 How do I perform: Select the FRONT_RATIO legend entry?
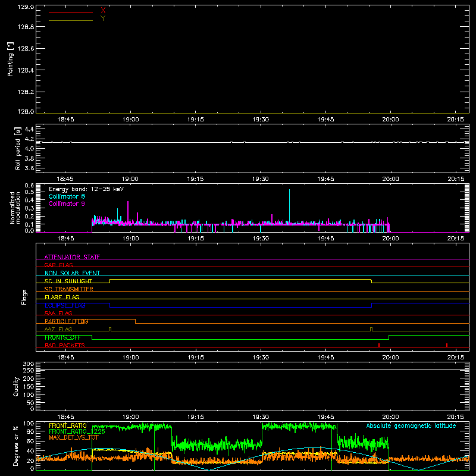(x=68, y=425)
